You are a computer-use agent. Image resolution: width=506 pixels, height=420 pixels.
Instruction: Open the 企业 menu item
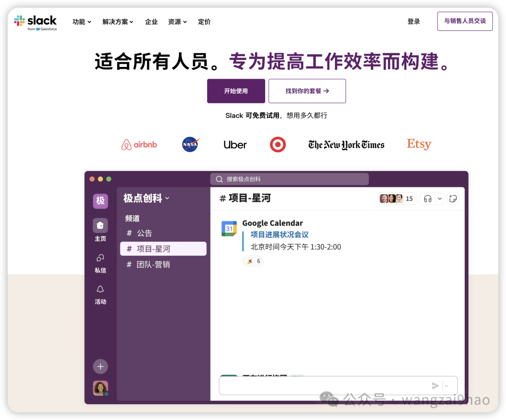coord(151,22)
